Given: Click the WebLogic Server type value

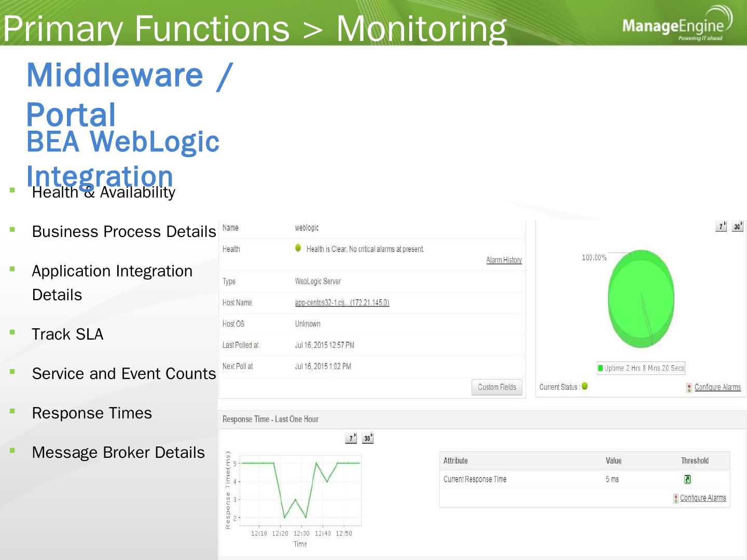Looking at the screenshot, I should click(318, 282).
